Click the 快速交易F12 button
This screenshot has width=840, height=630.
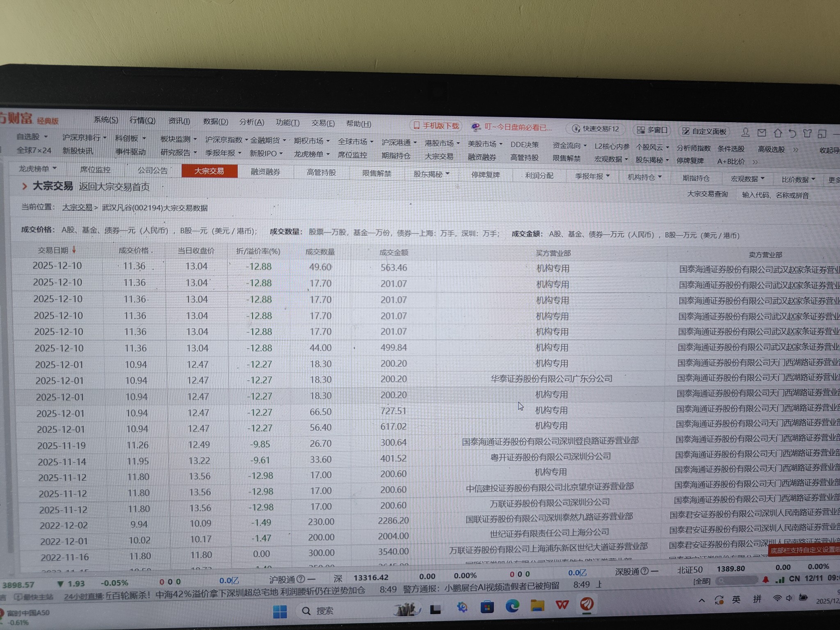point(595,129)
